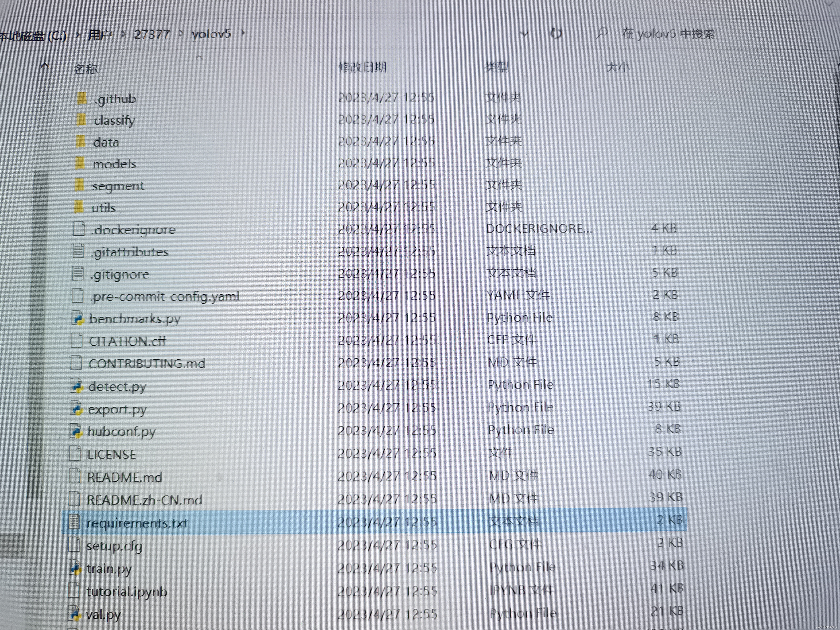Click the data folder icon
Screen dimensions: 840x630
coord(81,142)
